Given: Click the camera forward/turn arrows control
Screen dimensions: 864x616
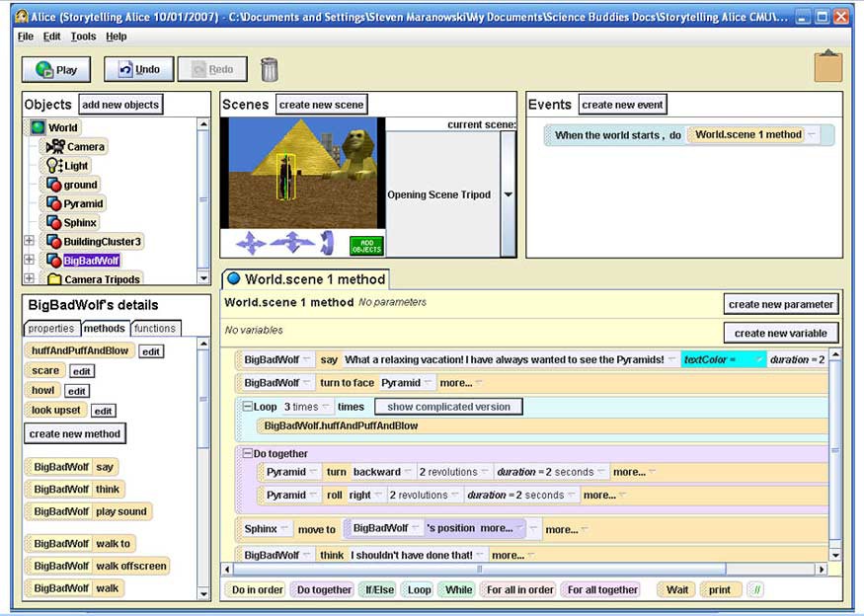Looking at the screenshot, I should point(291,243).
